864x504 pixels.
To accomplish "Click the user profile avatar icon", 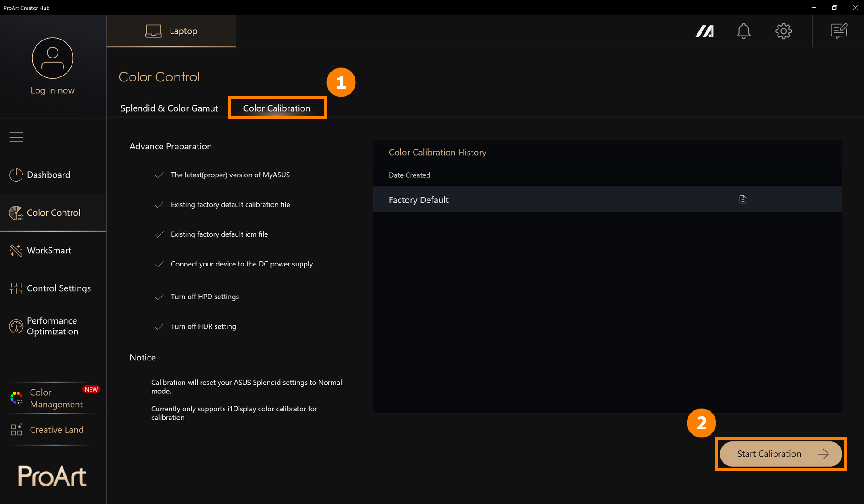I will pos(53,58).
